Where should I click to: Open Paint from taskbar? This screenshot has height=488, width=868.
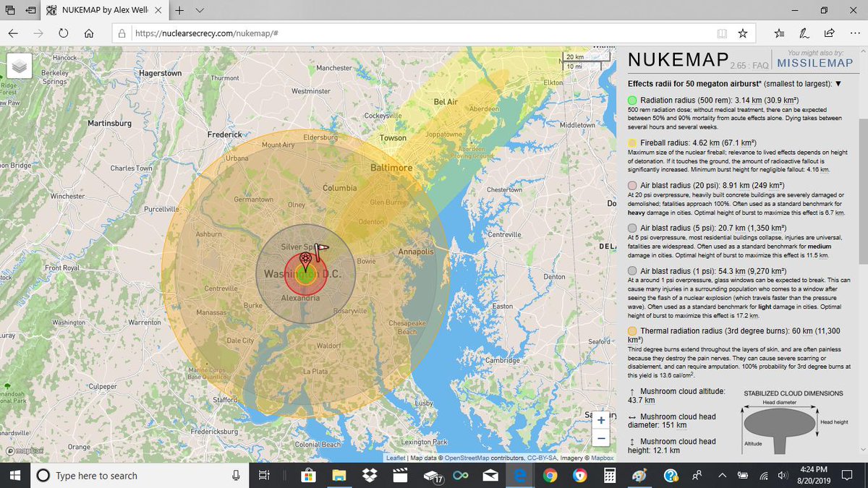click(640, 476)
